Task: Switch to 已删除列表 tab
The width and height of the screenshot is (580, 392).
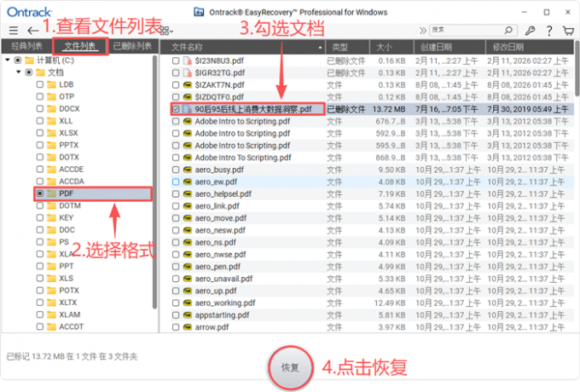Action: (x=132, y=46)
